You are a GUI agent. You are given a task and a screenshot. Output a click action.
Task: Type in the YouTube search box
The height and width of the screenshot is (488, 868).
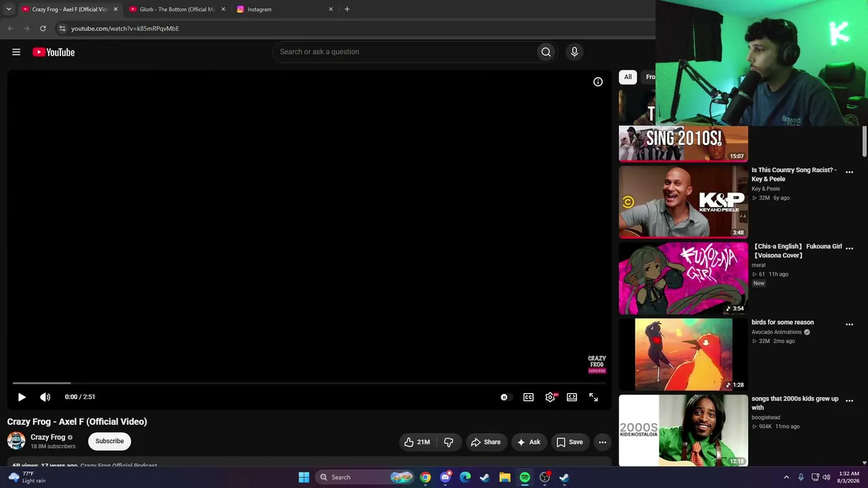pyautogui.click(x=405, y=52)
